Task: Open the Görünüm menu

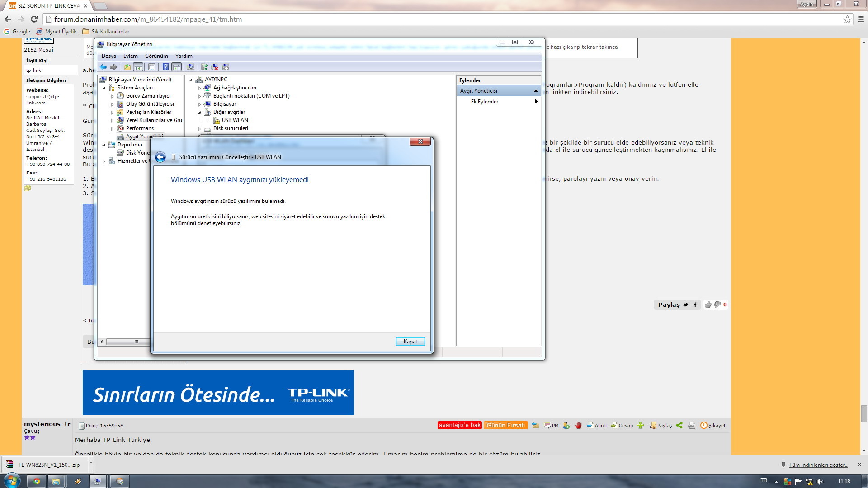Action: coord(156,56)
